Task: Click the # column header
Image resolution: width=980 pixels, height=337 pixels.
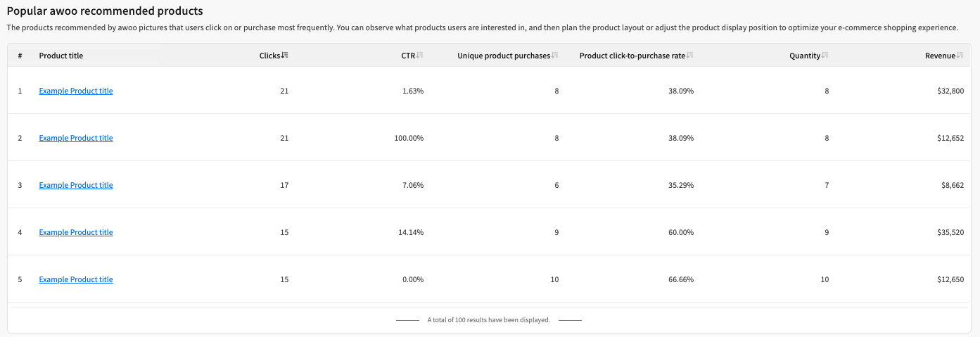Action: tap(20, 56)
